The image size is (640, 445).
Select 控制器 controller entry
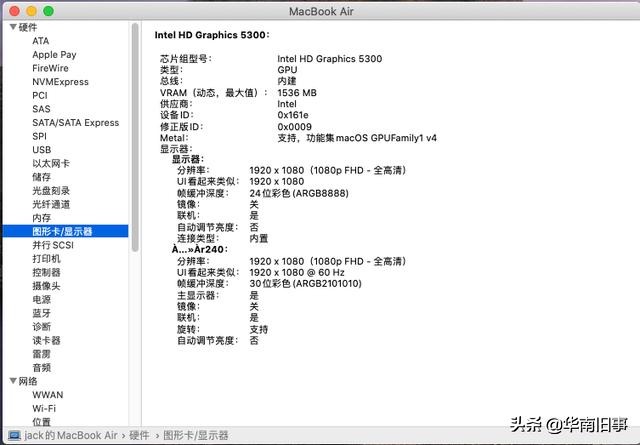coord(47,272)
